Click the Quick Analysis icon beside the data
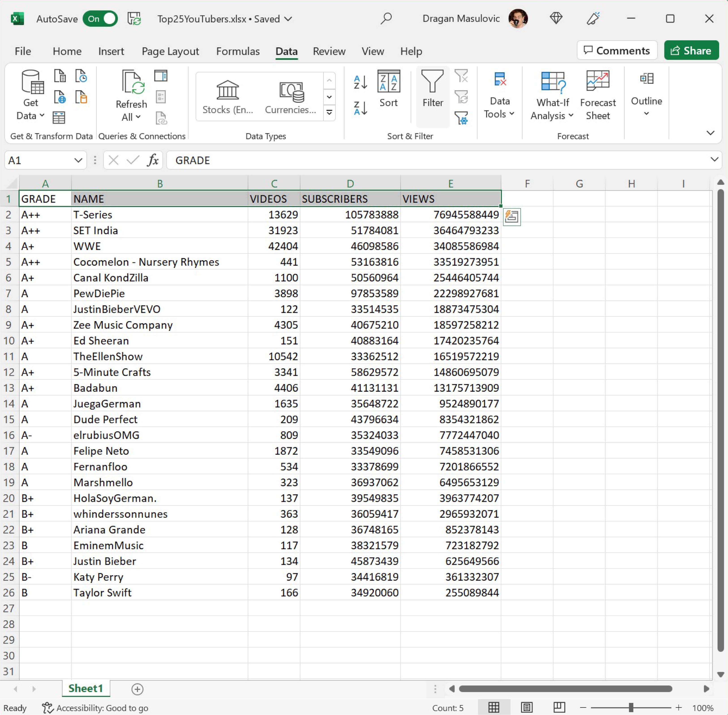This screenshot has height=715, width=728. pyautogui.click(x=512, y=217)
